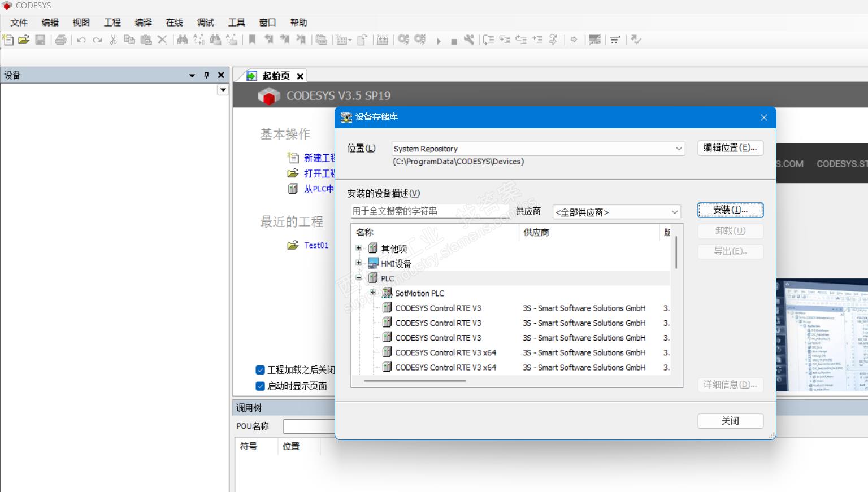Click the Login gear toolbar icon
The image size is (868, 492).
pyautogui.click(x=403, y=40)
